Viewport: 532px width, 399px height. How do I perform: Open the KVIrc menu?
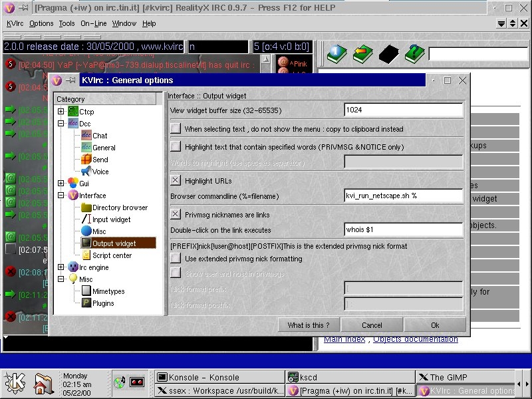(x=15, y=23)
